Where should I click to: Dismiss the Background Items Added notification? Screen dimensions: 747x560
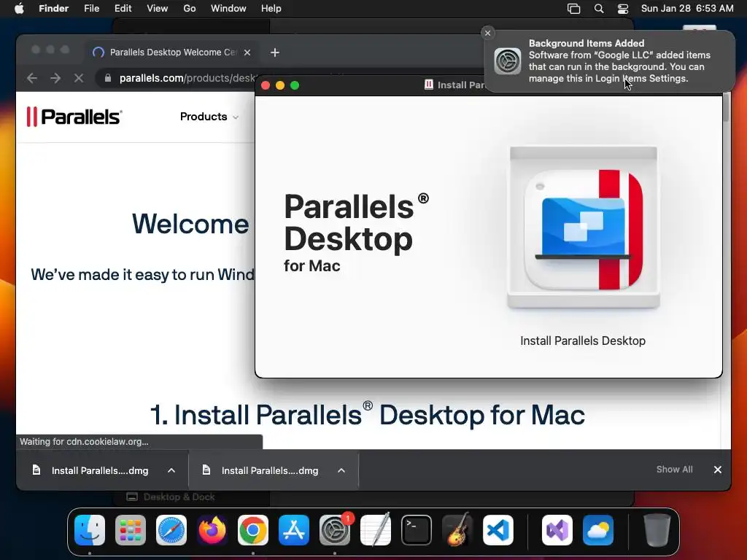487,33
